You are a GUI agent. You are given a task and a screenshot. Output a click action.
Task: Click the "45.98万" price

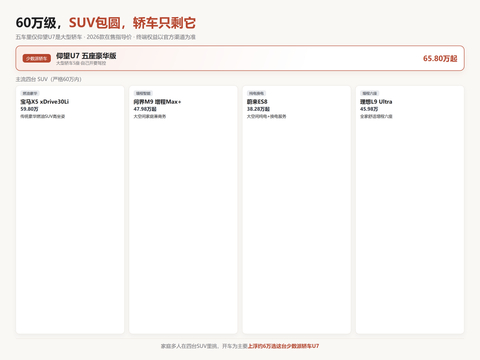[369, 109]
